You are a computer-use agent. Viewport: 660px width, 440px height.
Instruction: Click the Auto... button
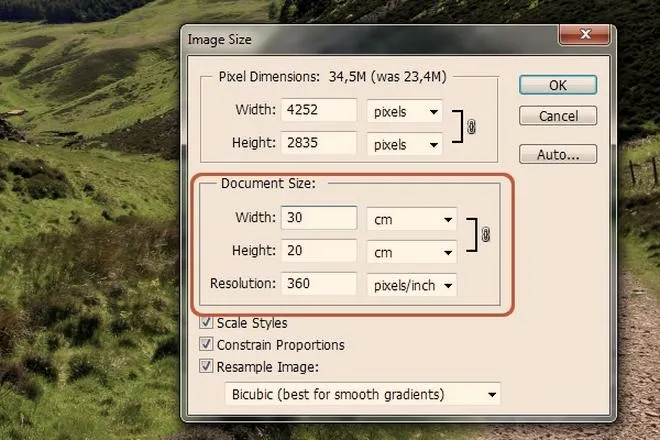558,155
